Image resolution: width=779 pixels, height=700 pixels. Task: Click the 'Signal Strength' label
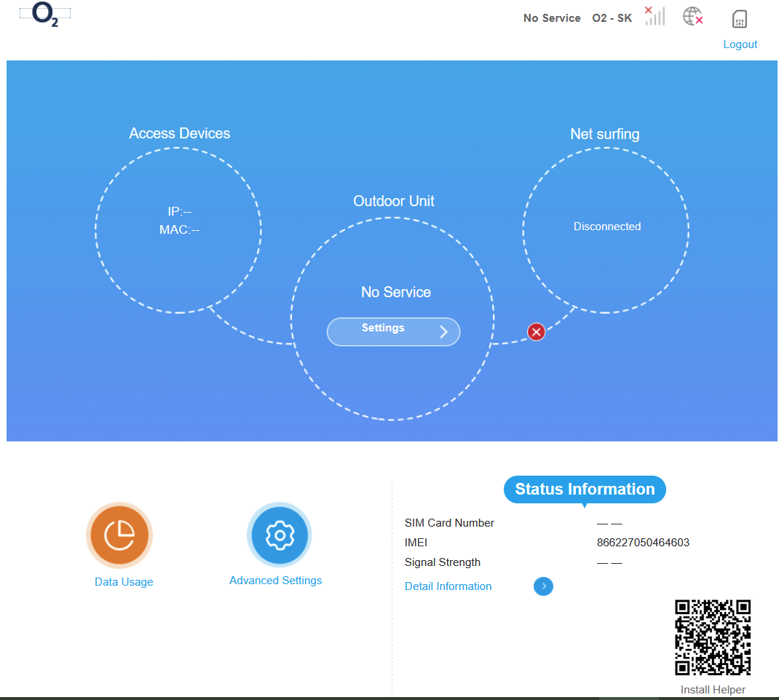click(442, 562)
